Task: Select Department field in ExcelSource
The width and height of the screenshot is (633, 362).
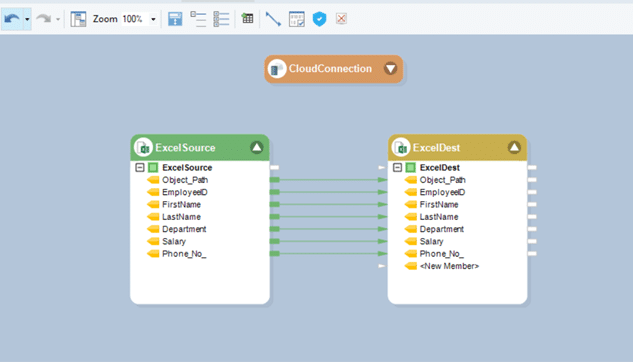Action: tap(184, 229)
